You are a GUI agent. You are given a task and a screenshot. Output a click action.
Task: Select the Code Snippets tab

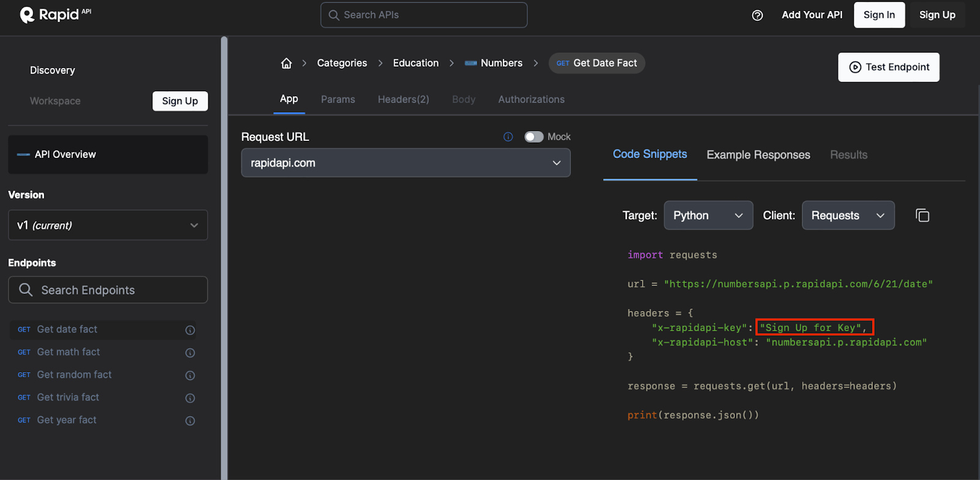[650, 154]
